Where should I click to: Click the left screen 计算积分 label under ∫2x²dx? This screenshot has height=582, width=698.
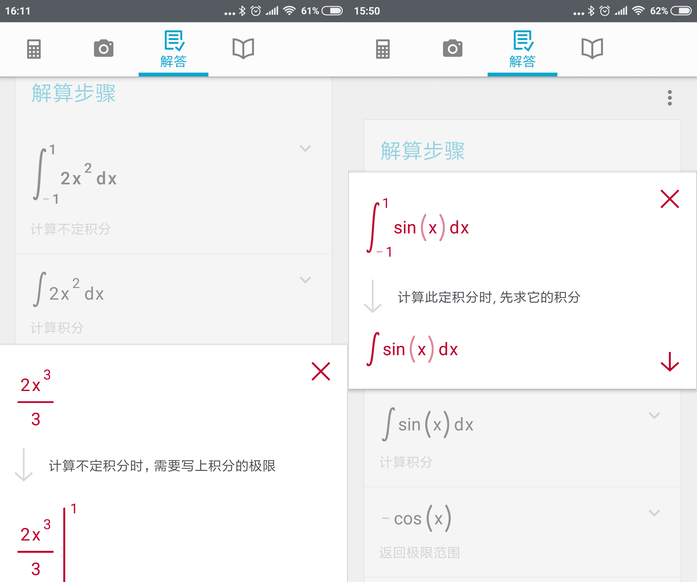pyautogui.click(x=57, y=328)
